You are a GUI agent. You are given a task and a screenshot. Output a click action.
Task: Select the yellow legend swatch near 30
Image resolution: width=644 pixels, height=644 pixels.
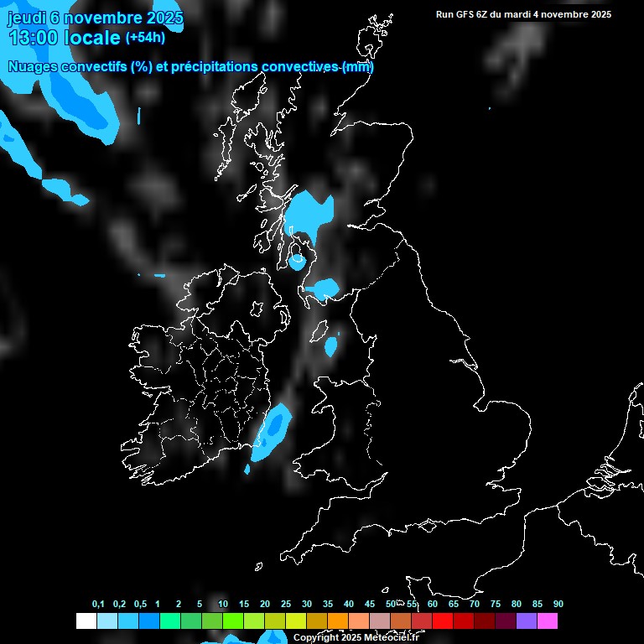tap(296, 621)
